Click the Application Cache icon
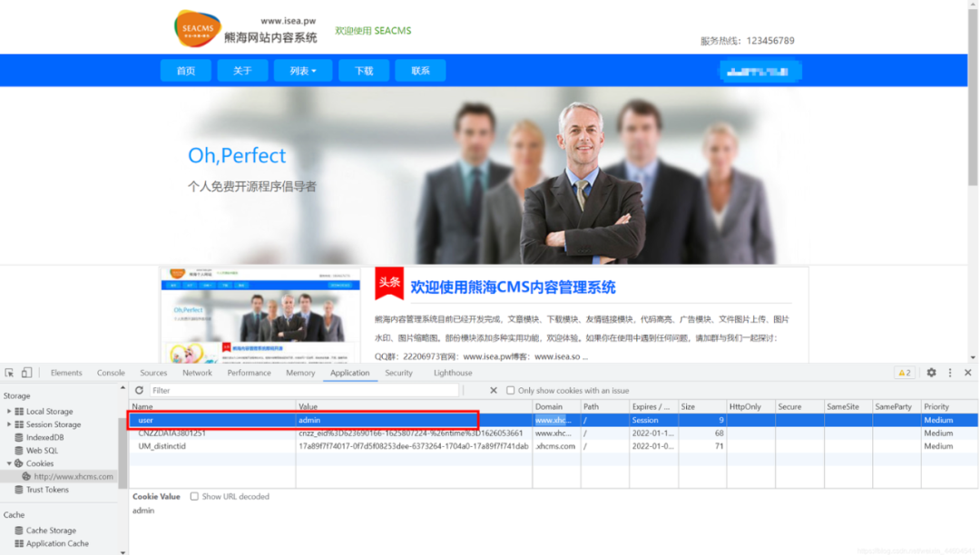This screenshot has width=980, height=555. click(x=19, y=544)
